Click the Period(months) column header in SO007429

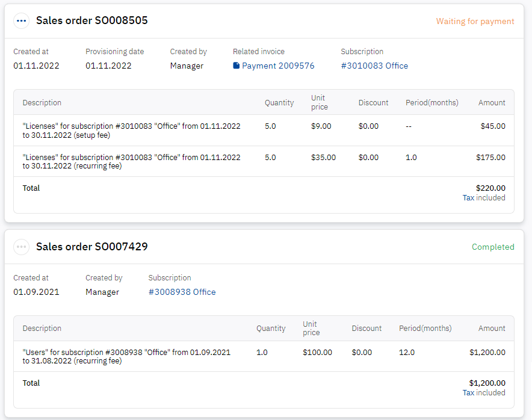425,328
